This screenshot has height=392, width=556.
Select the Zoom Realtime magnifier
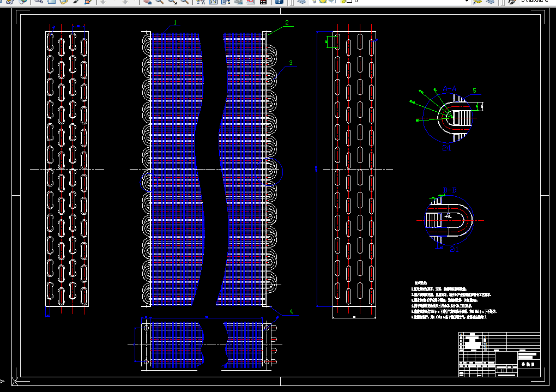(160, 1)
